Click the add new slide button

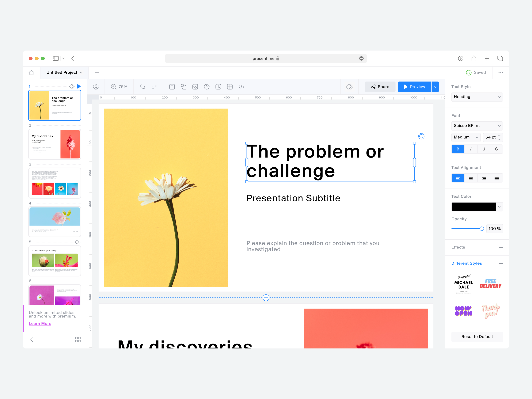97,73
